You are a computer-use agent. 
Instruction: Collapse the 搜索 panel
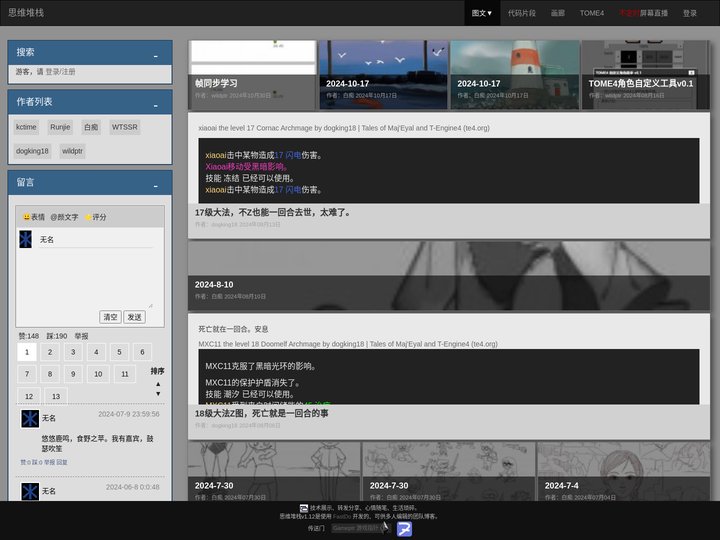[156, 55]
